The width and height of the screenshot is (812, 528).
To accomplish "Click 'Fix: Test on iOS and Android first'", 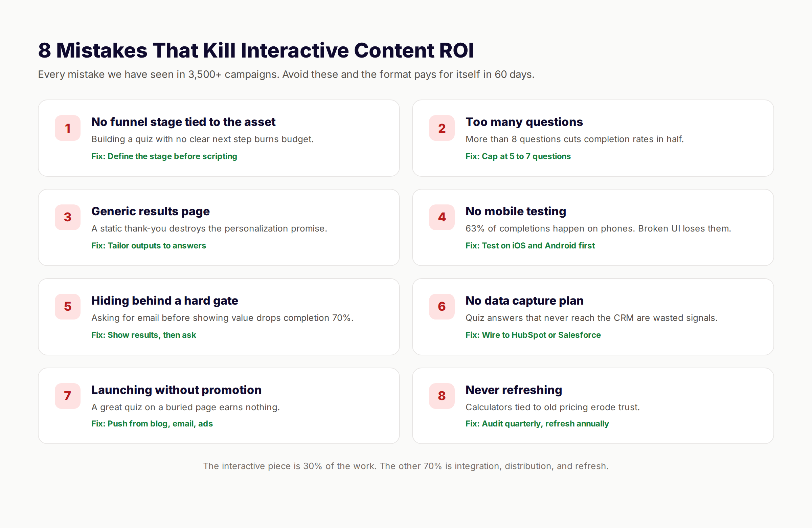I will coord(530,246).
